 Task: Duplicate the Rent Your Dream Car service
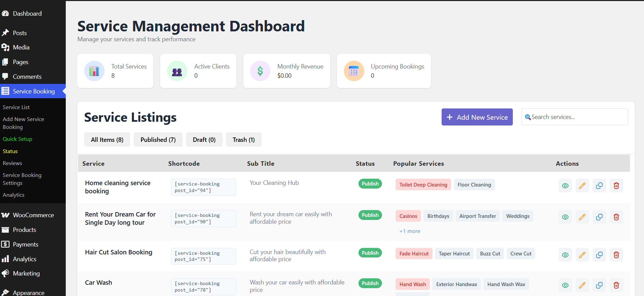pos(599,217)
